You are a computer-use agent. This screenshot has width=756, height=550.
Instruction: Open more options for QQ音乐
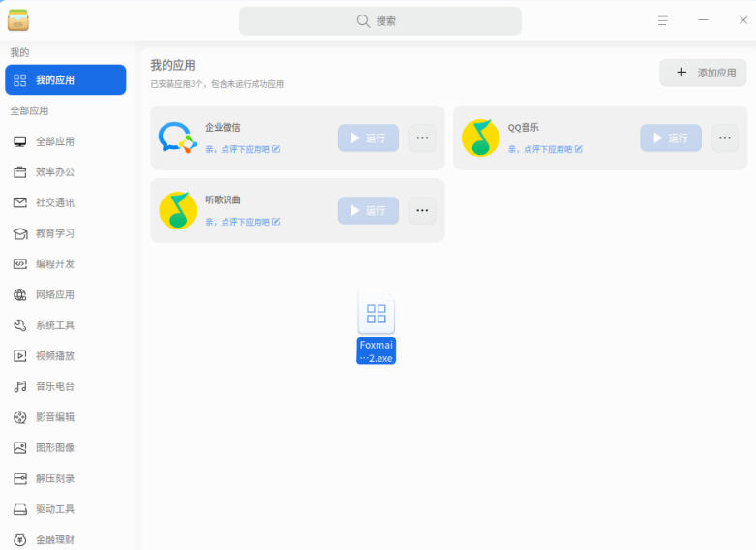click(x=725, y=137)
